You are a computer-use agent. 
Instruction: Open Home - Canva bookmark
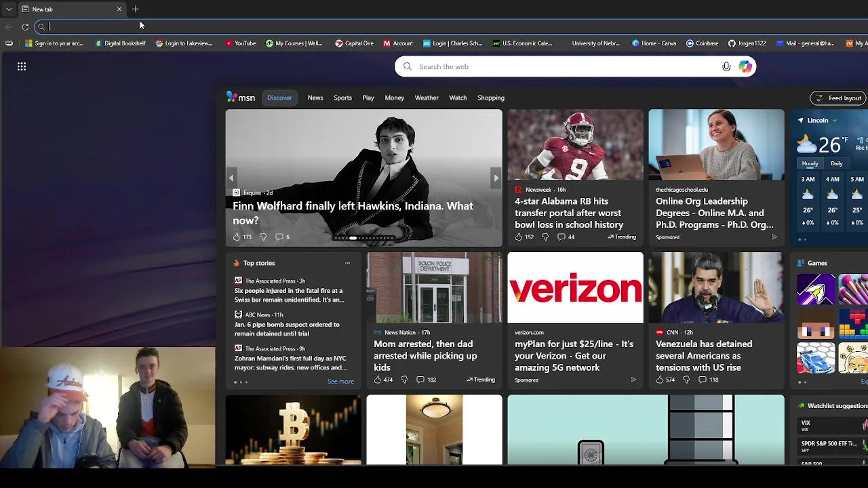[x=654, y=43]
